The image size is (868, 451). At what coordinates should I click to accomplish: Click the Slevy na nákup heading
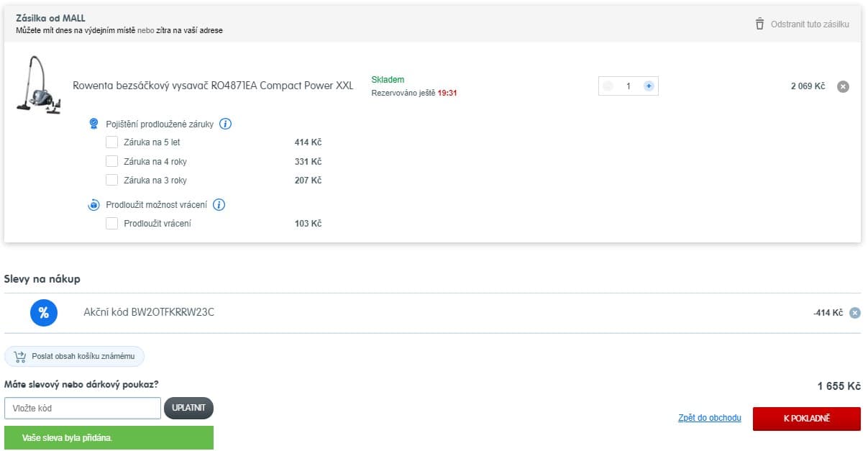(x=42, y=279)
